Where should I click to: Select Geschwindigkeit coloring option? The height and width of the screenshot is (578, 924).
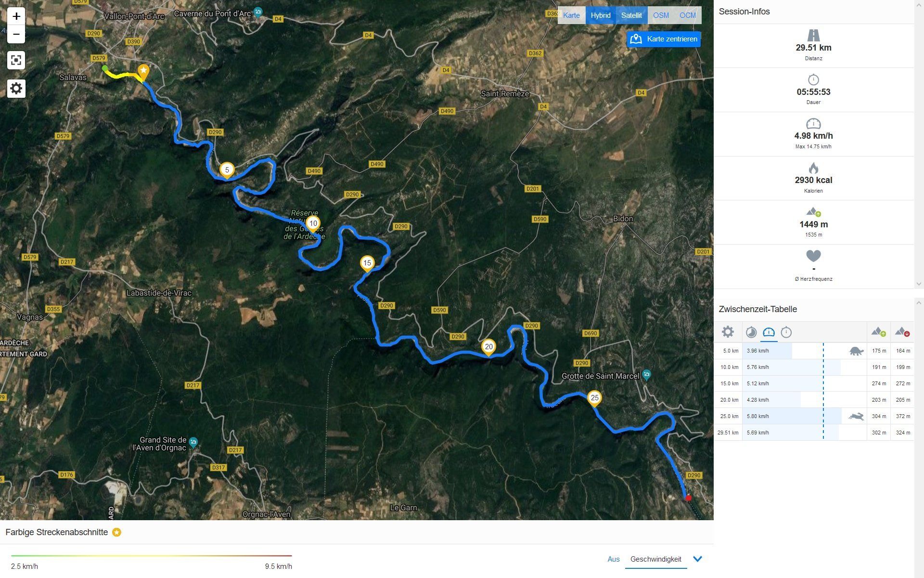pyautogui.click(x=655, y=559)
